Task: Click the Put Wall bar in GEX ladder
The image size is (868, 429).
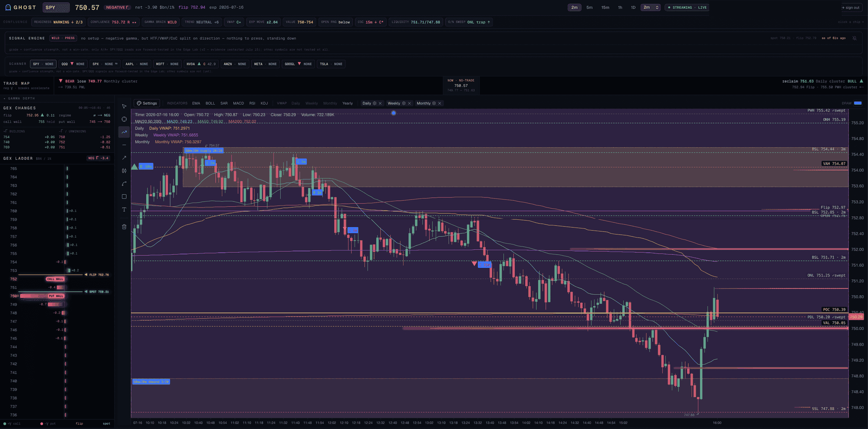Action: pyautogui.click(x=43, y=296)
